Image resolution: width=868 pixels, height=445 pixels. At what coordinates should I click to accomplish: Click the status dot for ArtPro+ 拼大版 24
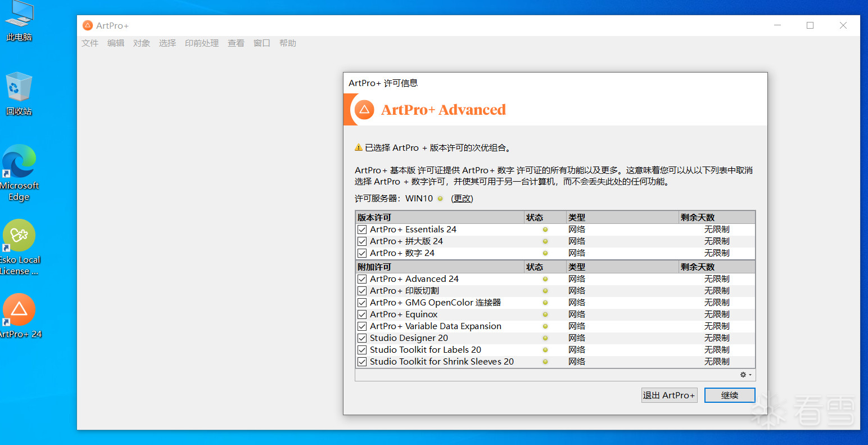point(545,241)
